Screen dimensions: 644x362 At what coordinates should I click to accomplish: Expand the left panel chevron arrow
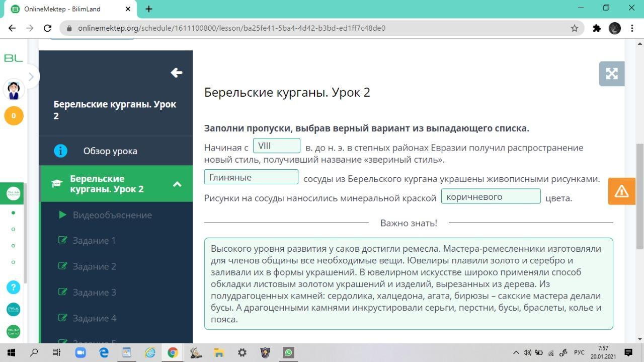(31, 77)
